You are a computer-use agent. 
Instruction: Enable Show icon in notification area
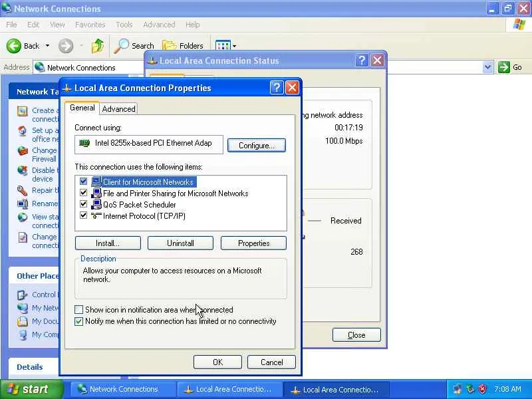pyautogui.click(x=78, y=309)
